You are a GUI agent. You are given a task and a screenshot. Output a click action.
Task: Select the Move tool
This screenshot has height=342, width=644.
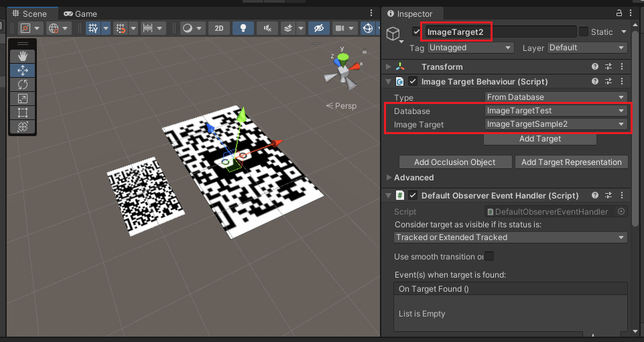point(23,70)
